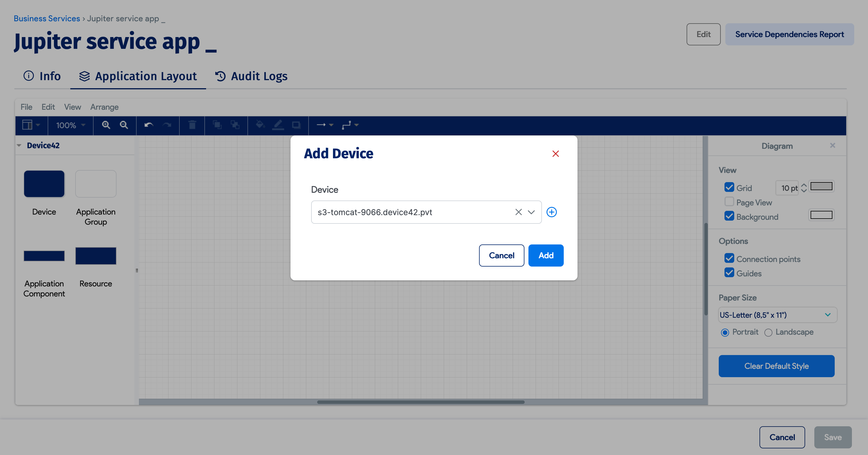The image size is (868, 455).
Task: Open the waypoints connector style tool
Action: (x=350, y=125)
